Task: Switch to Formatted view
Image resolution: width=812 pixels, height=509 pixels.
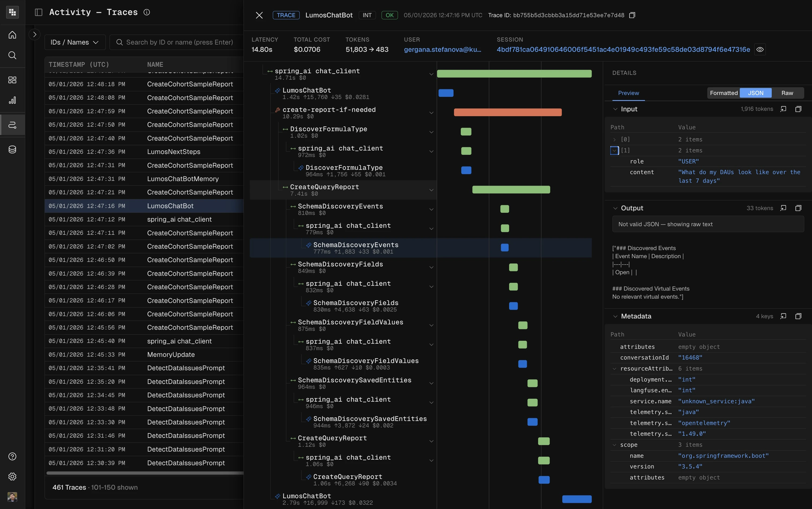Action: click(724, 93)
